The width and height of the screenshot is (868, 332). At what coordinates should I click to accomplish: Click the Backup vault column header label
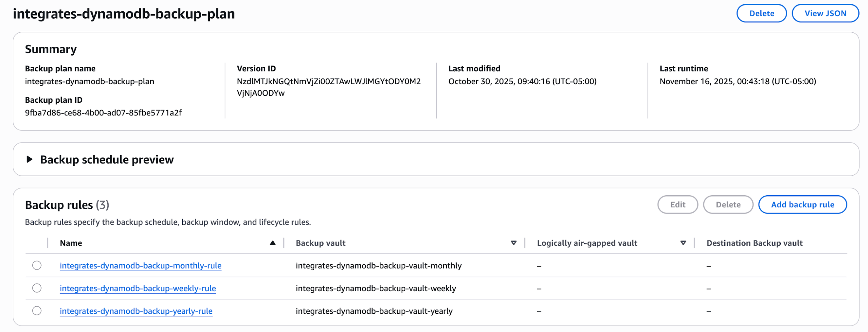(320, 243)
